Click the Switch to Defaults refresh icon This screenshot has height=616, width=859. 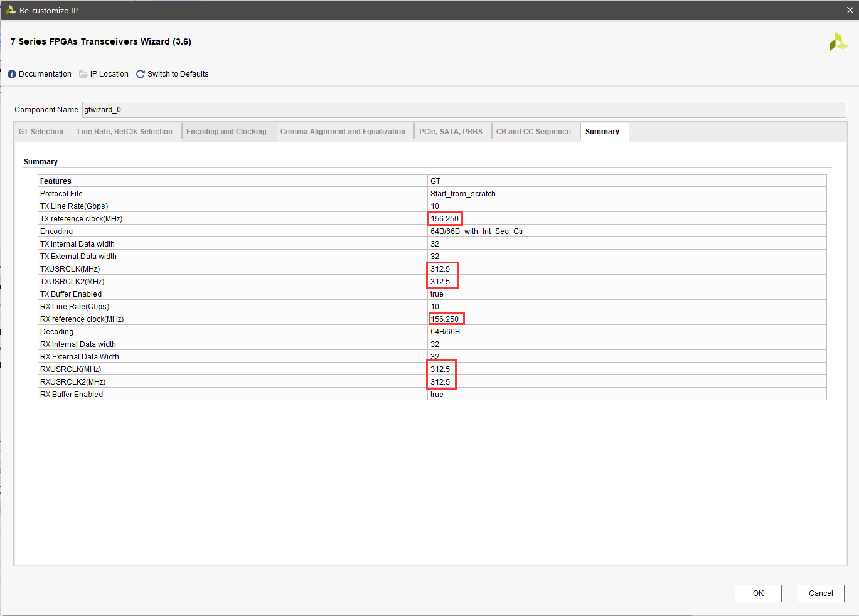[141, 74]
